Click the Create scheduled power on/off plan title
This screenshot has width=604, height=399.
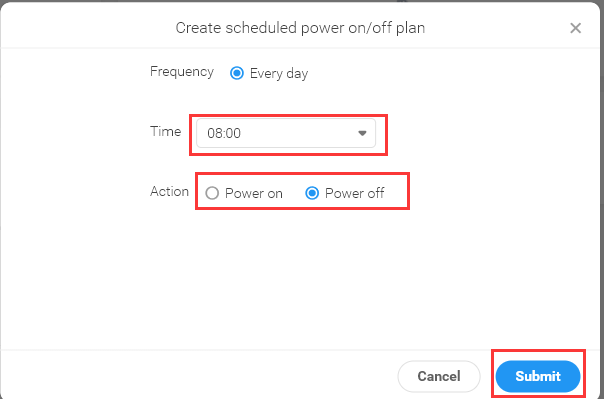(300, 28)
